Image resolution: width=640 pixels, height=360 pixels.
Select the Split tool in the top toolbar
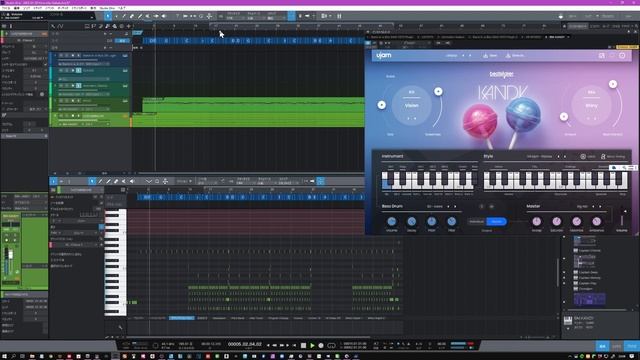point(124,16)
